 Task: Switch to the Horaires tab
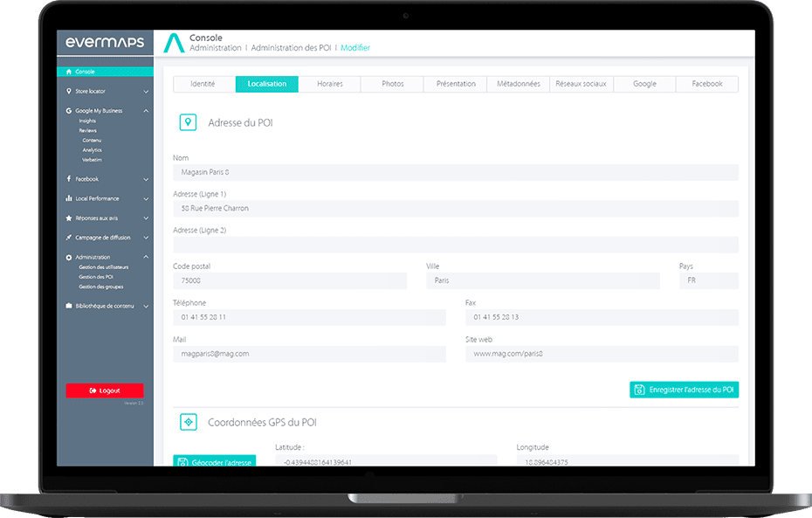click(x=329, y=84)
